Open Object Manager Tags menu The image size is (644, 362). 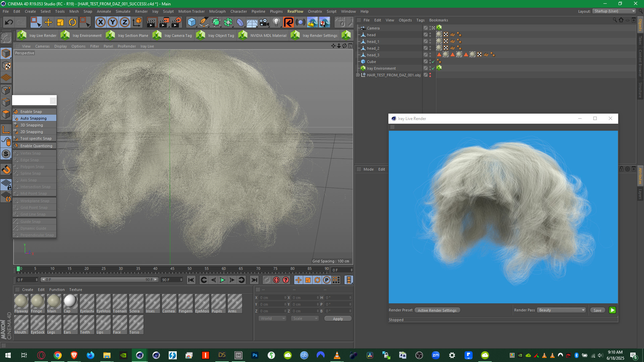[x=420, y=20]
